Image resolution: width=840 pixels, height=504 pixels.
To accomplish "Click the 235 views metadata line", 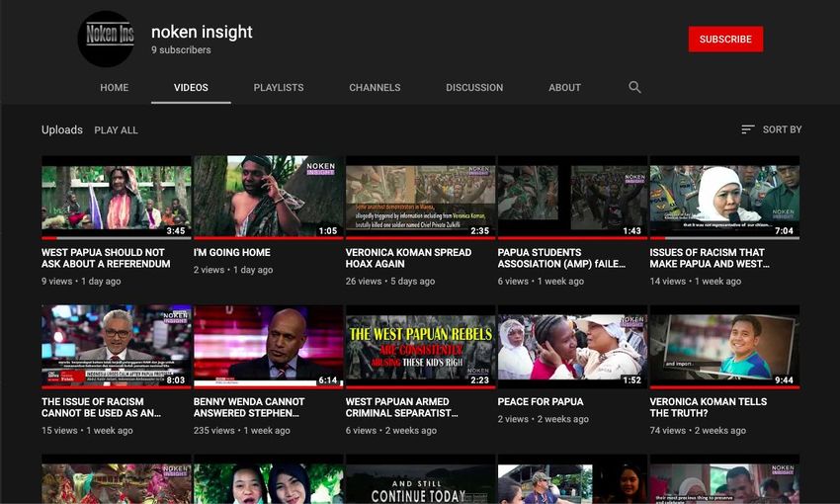I will [x=241, y=431].
